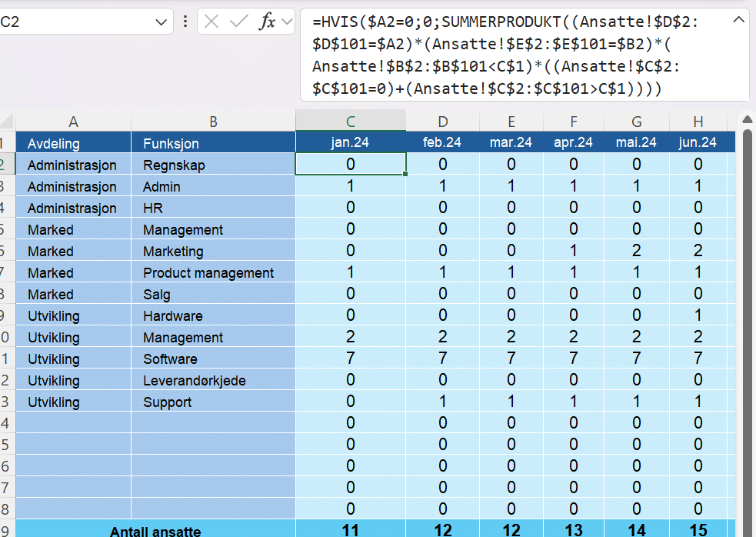The width and height of the screenshot is (756, 537).
Task: Select the jan.24 header cell
Action: coord(351,142)
